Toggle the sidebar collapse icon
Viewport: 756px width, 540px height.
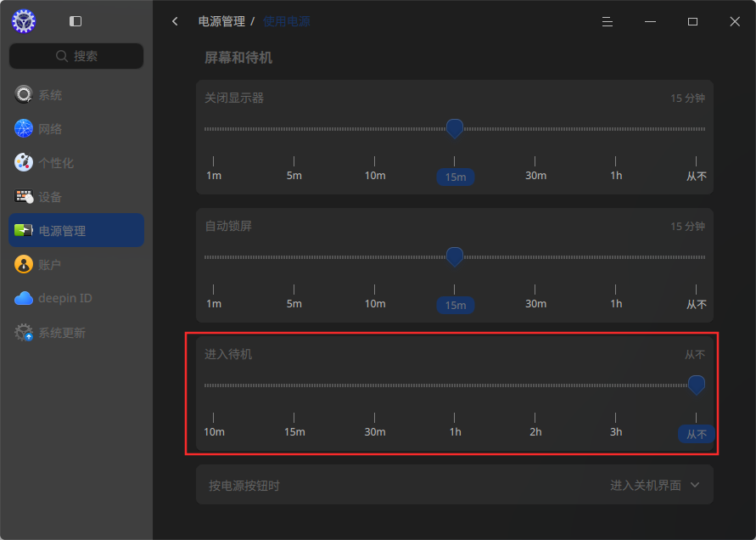(x=76, y=21)
